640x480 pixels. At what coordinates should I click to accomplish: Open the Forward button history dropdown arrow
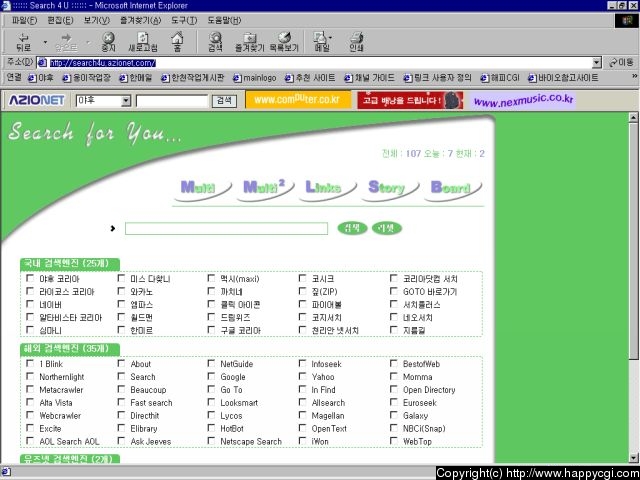tap(88, 42)
